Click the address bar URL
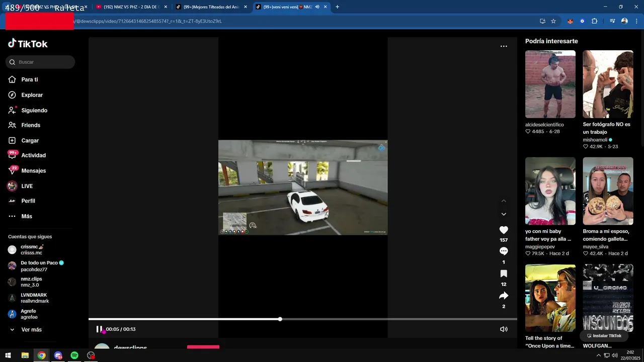 pos(148,21)
